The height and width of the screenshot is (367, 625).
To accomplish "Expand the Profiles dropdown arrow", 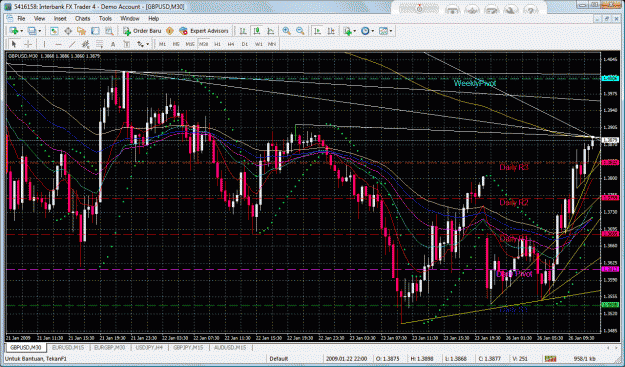I will (39, 31).
